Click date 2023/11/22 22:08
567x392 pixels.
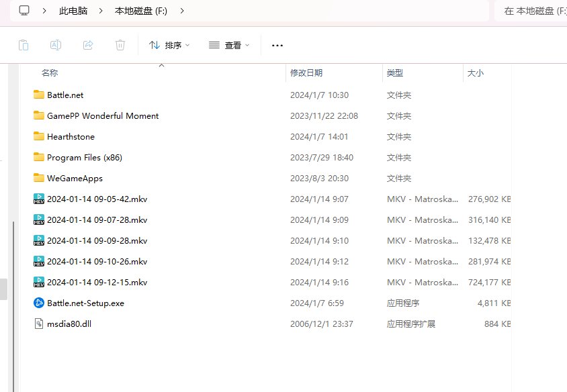[x=324, y=116]
